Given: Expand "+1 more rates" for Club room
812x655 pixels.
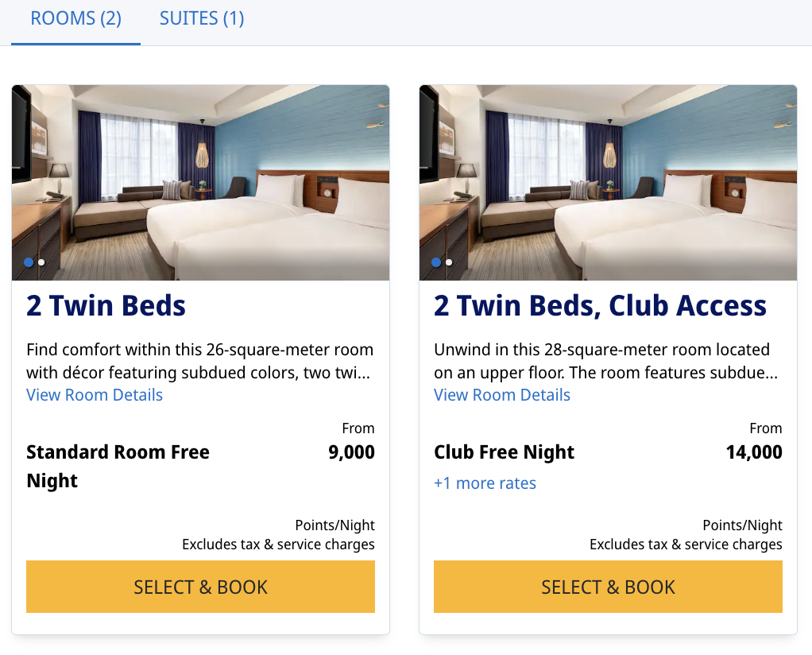Looking at the screenshot, I should pyautogui.click(x=485, y=483).
